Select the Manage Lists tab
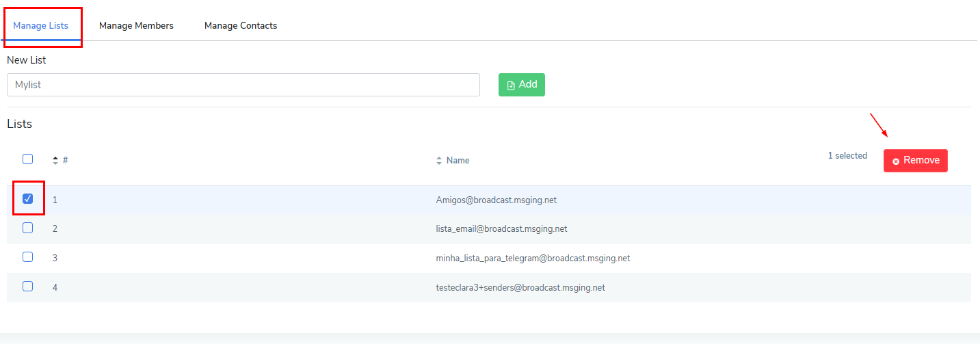This screenshot has height=344, width=980. point(40,25)
